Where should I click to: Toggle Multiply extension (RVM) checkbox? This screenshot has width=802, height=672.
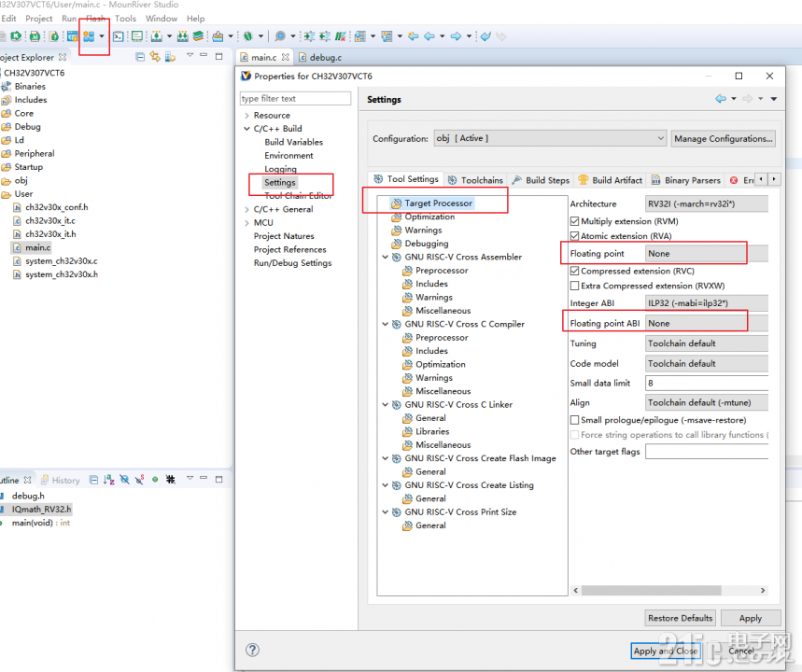coord(574,221)
